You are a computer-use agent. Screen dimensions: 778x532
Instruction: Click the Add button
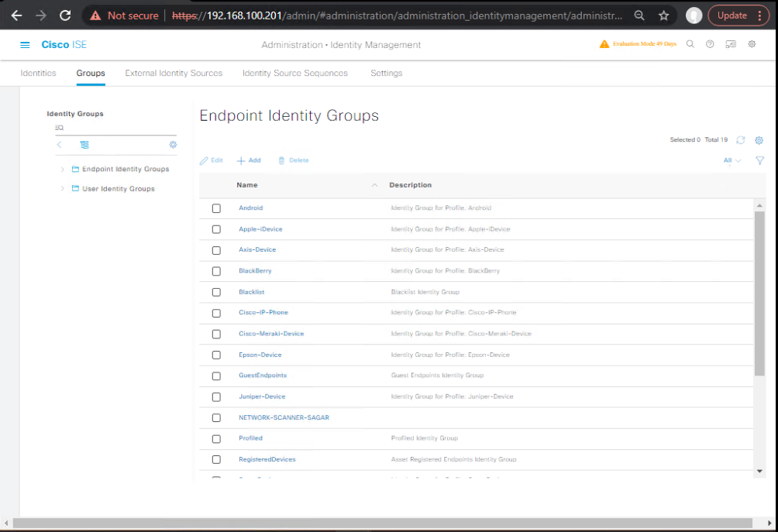(249, 160)
